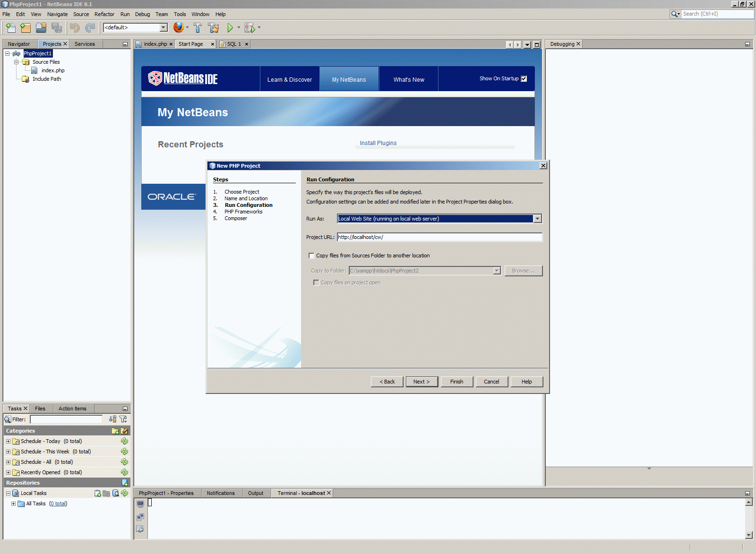Expand the Schedule - Today category
Viewport: 756px width, 554px height.
tap(8, 441)
